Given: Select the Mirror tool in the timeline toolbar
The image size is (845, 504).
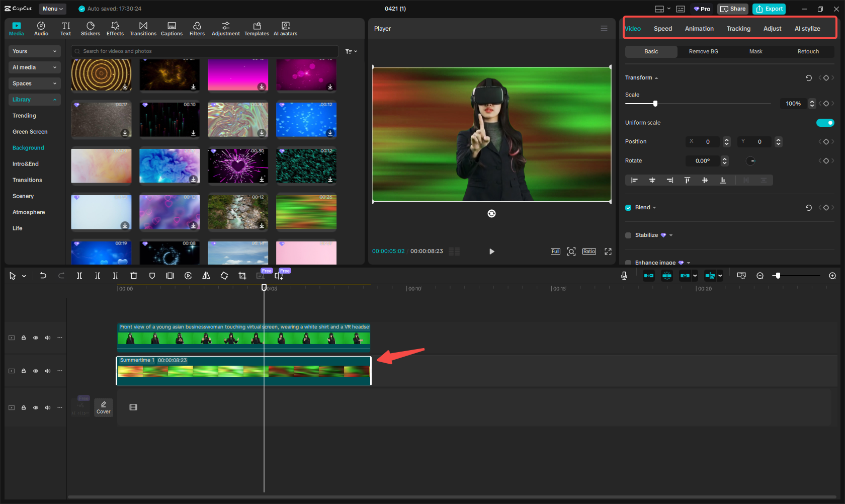Looking at the screenshot, I should tap(206, 276).
